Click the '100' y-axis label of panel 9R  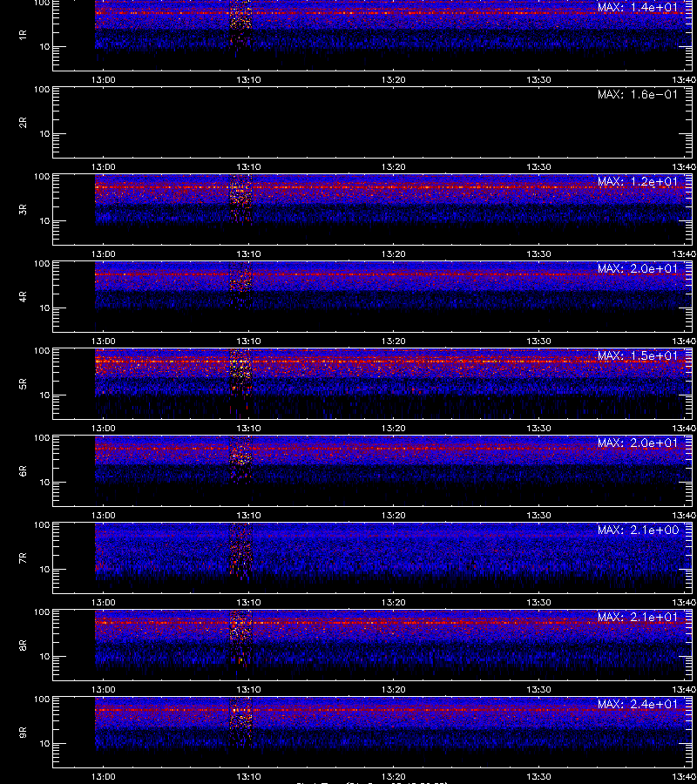click(42, 700)
